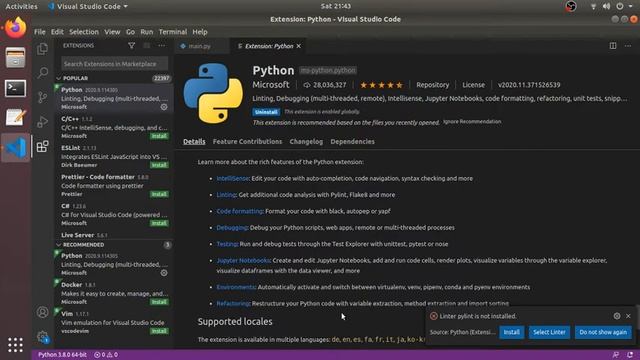Open the Edit menu

point(57,32)
